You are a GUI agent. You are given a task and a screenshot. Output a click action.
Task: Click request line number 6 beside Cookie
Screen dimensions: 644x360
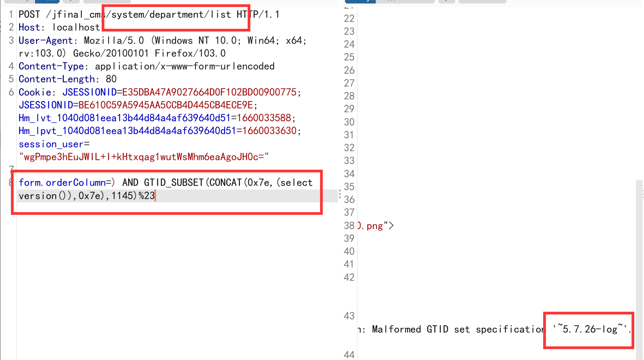click(11, 92)
